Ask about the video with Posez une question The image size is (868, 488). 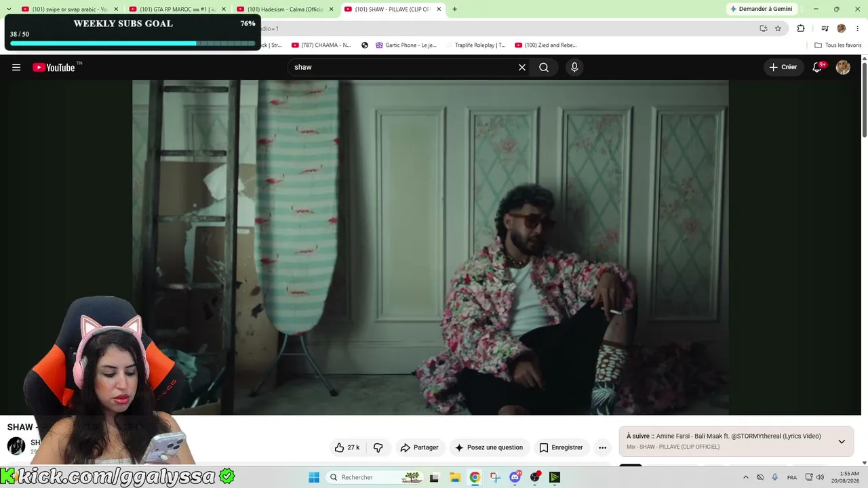(x=489, y=447)
